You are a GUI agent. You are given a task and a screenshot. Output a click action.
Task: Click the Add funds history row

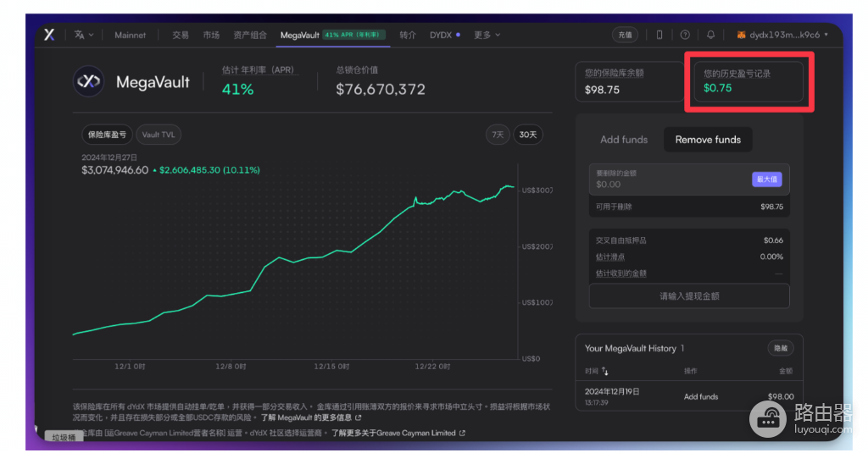pyautogui.click(x=689, y=396)
